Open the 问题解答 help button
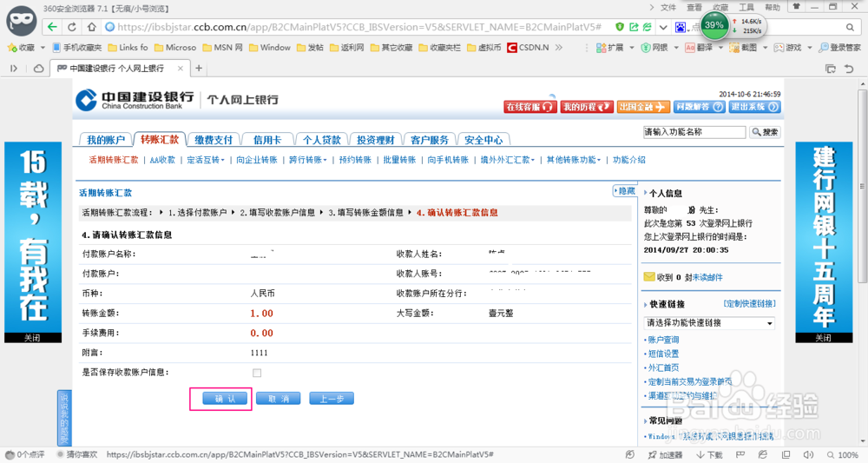 tap(699, 107)
